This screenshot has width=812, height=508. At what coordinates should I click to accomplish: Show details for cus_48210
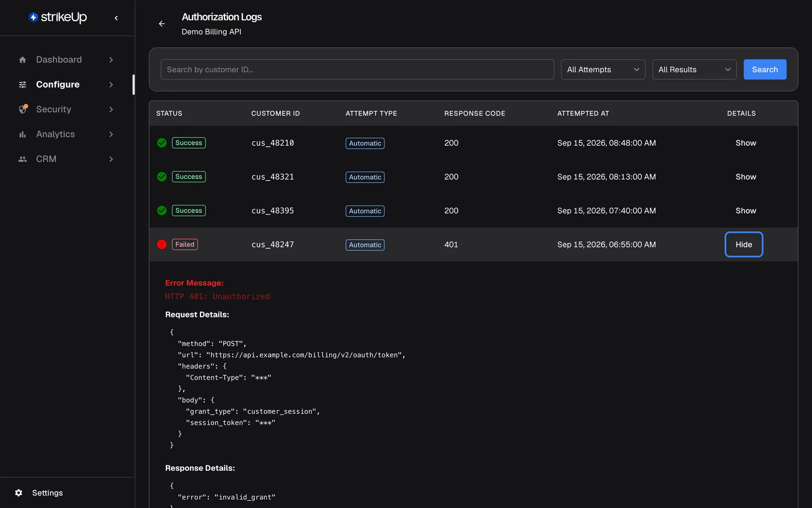(746, 143)
